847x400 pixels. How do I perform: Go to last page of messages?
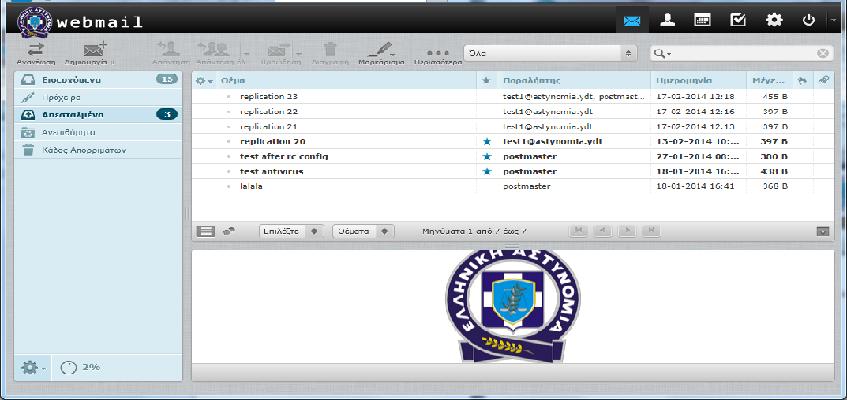coord(651,231)
